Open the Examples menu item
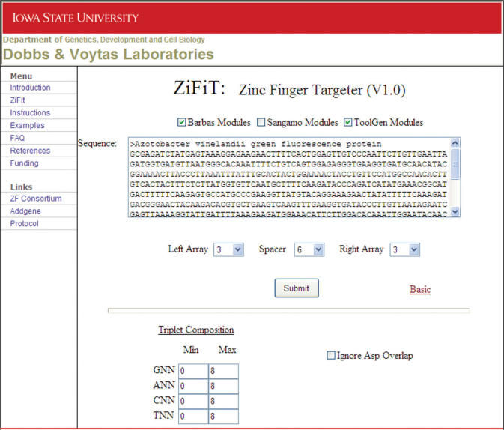 tap(27, 125)
